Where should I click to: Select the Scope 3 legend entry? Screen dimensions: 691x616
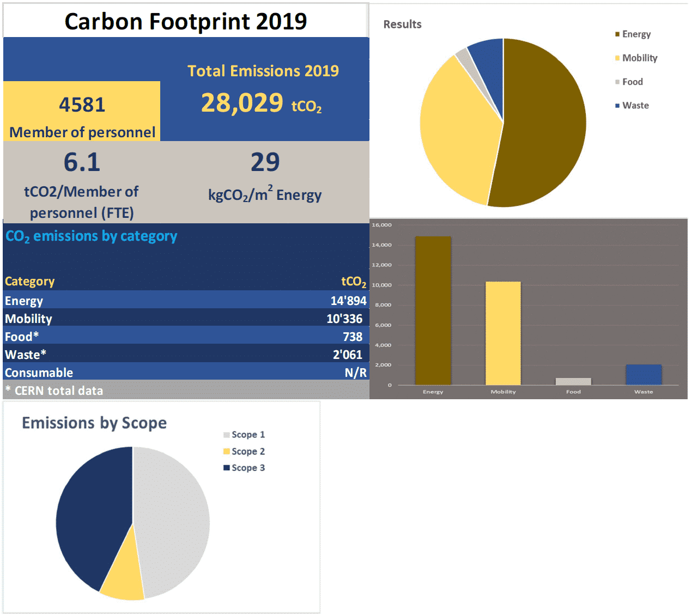pyautogui.click(x=244, y=468)
